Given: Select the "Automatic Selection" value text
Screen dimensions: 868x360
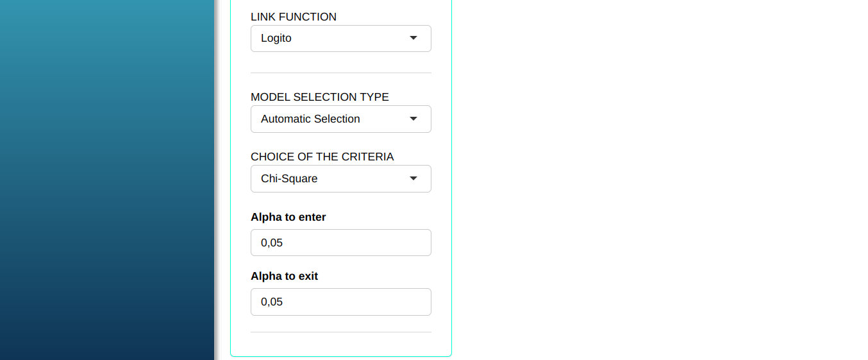Looking at the screenshot, I should pos(310,119).
